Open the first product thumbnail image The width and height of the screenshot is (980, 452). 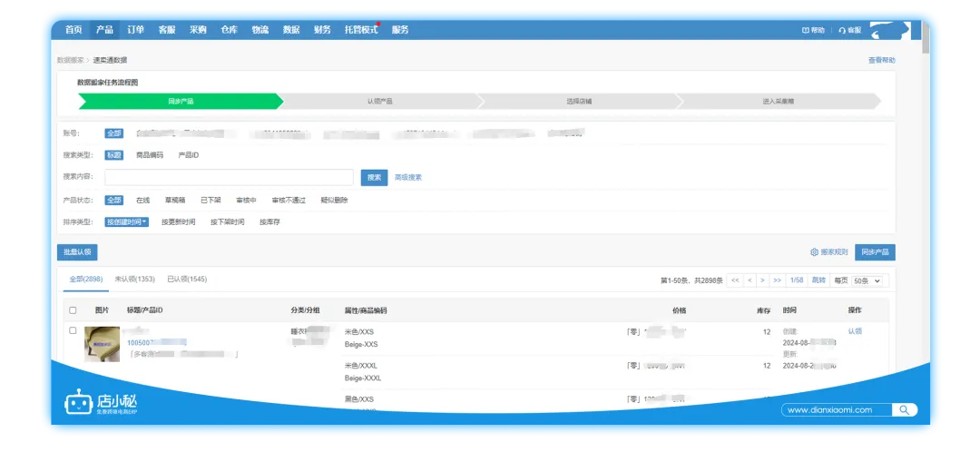click(x=103, y=344)
